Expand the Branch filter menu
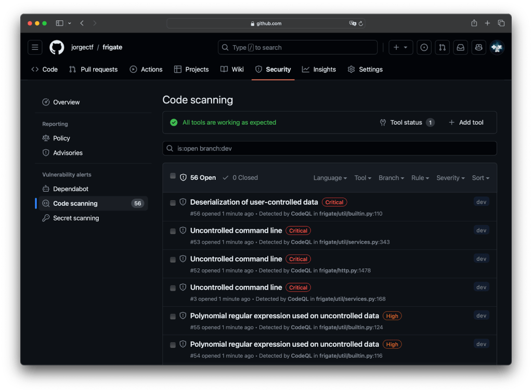532x392 pixels. tap(391, 177)
